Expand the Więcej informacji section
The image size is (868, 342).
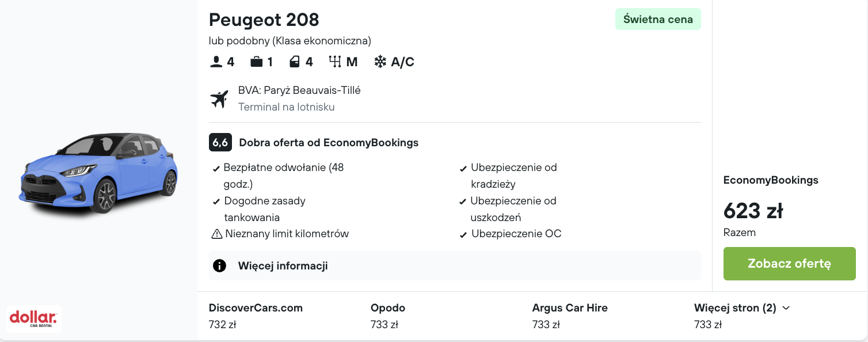click(283, 266)
